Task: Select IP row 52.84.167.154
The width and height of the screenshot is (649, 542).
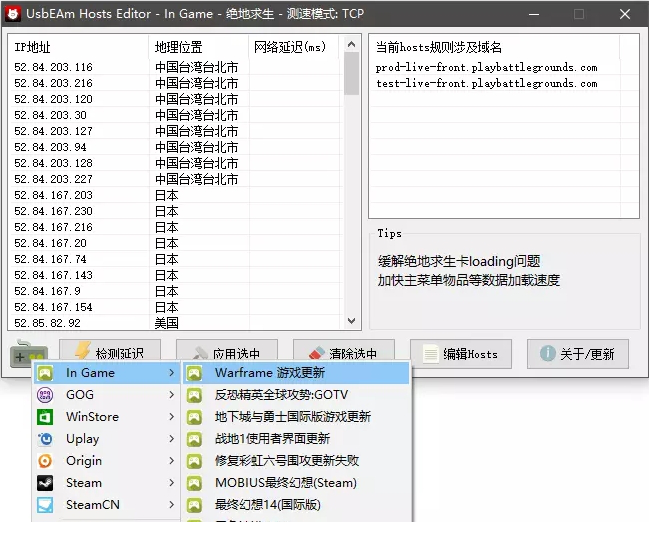Action: 176,307
